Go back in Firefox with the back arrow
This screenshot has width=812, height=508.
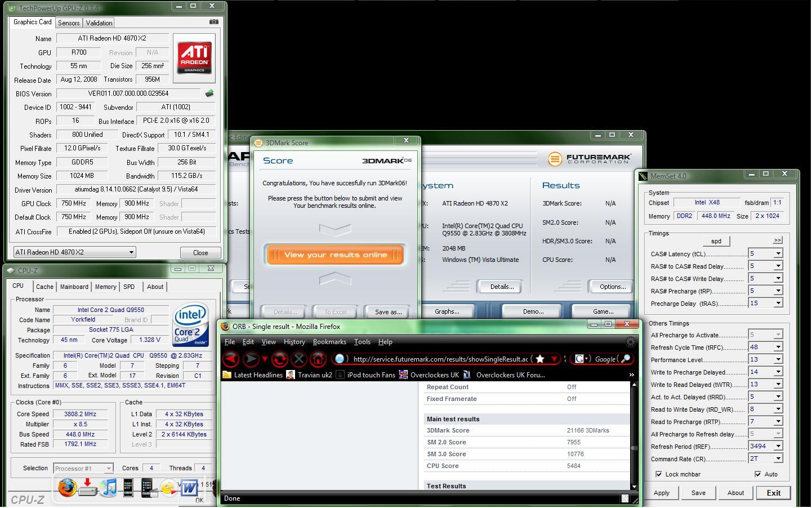pyautogui.click(x=231, y=359)
